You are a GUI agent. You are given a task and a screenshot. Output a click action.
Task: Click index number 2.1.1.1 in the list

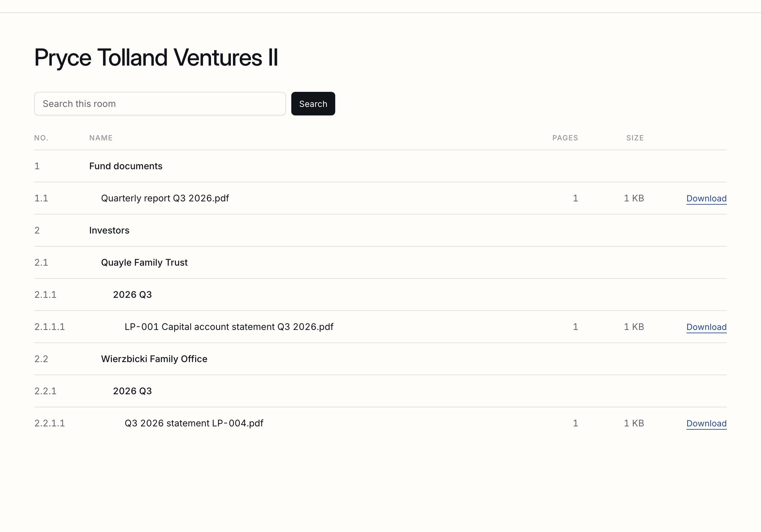pyautogui.click(x=50, y=327)
